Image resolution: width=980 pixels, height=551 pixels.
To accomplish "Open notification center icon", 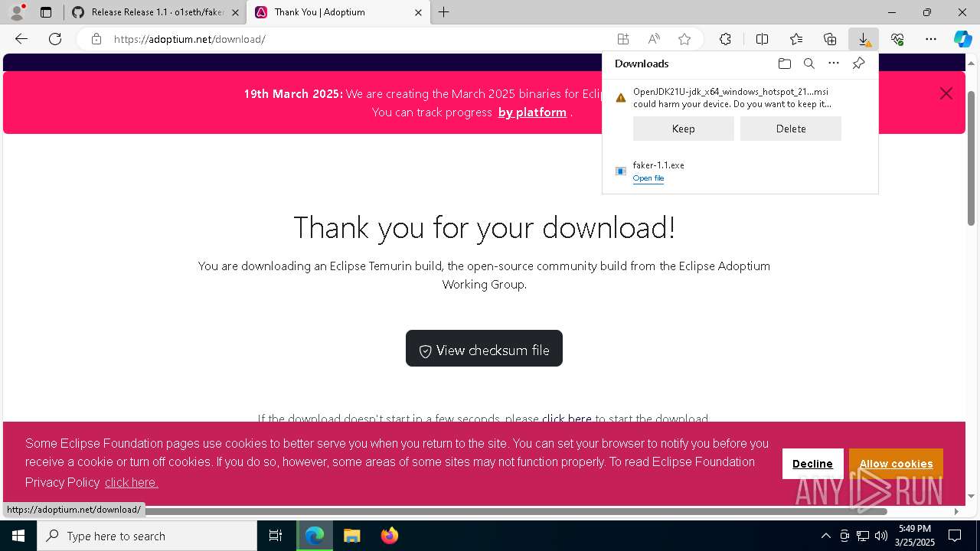I will click(x=955, y=536).
